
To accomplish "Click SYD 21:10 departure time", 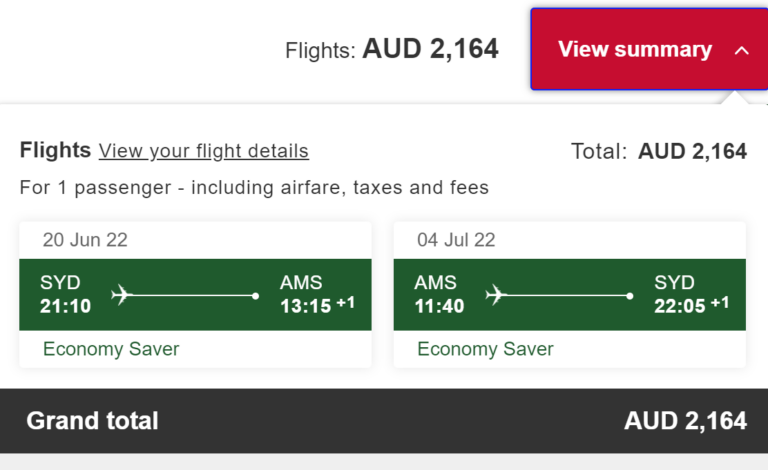I will point(66,306).
